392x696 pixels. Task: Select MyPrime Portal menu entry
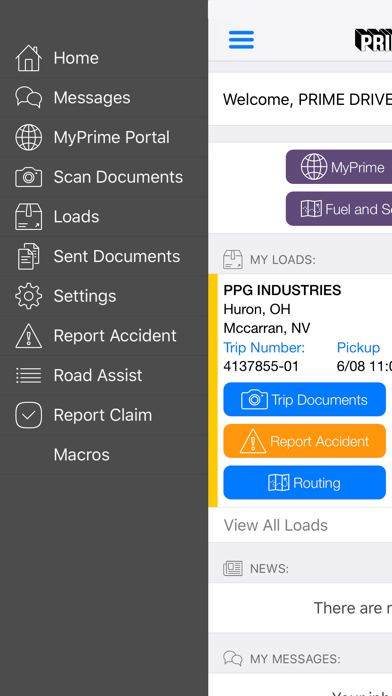click(x=104, y=137)
